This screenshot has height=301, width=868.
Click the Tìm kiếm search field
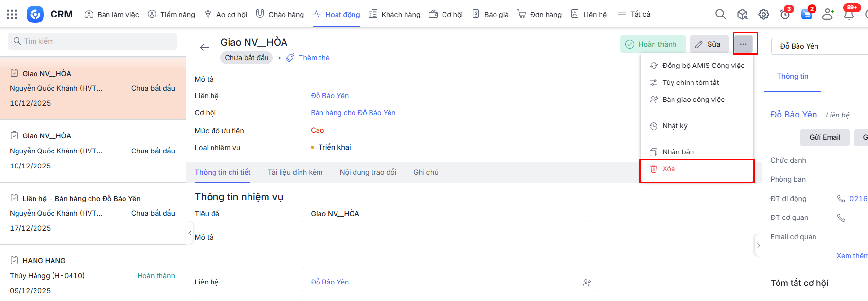click(x=92, y=41)
